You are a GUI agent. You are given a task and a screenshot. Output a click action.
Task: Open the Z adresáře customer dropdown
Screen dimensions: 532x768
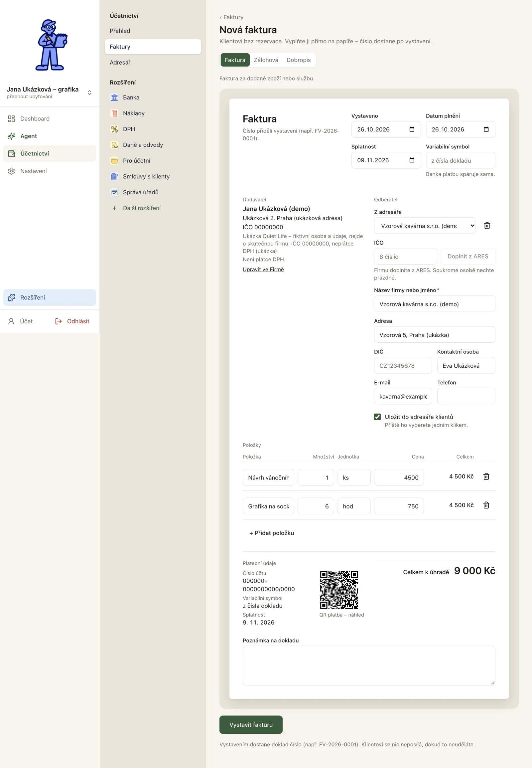[424, 226]
